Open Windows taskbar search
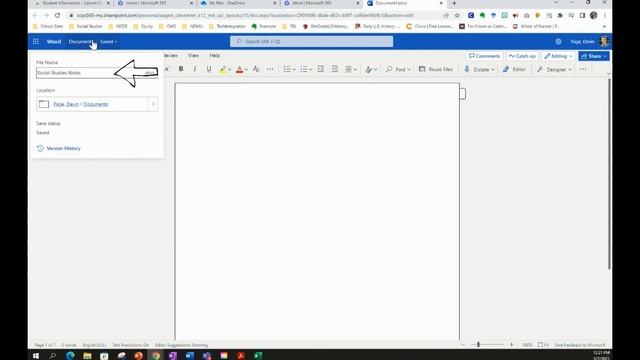This screenshot has height=360, width=640. pos(53,356)
